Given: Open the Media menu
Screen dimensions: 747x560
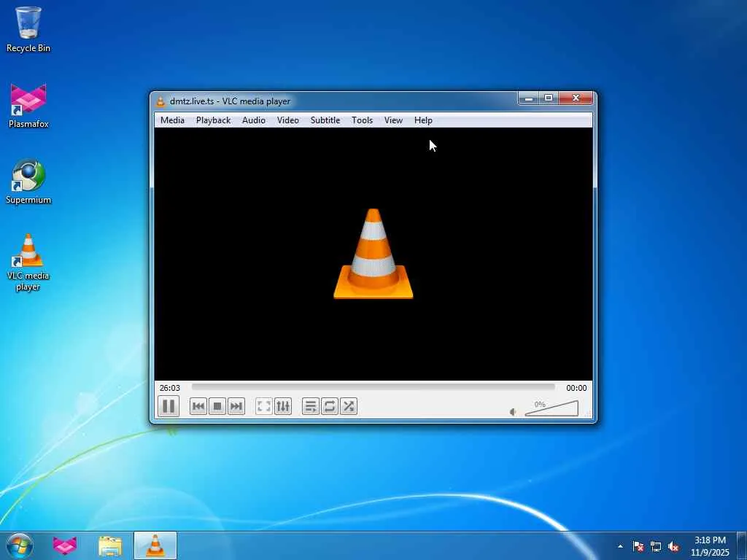Looking at the screenshot, I should tap(172, 120).
